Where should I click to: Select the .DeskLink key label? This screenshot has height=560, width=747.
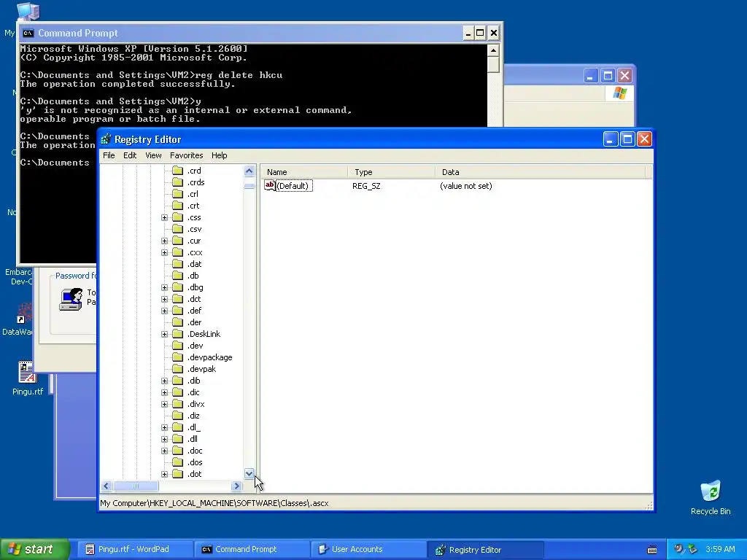pyautogui.click(x=204, y=334)
